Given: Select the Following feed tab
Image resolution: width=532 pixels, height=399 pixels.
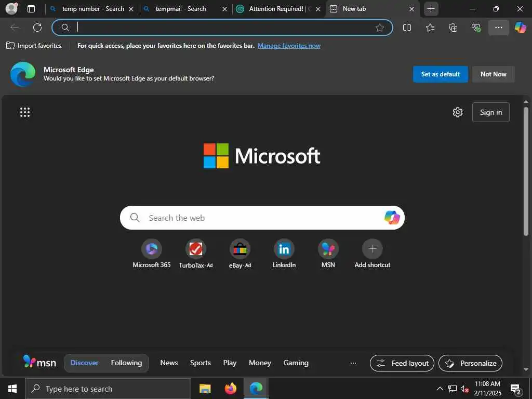Looking at the screenshot, I should coord(126,363).
